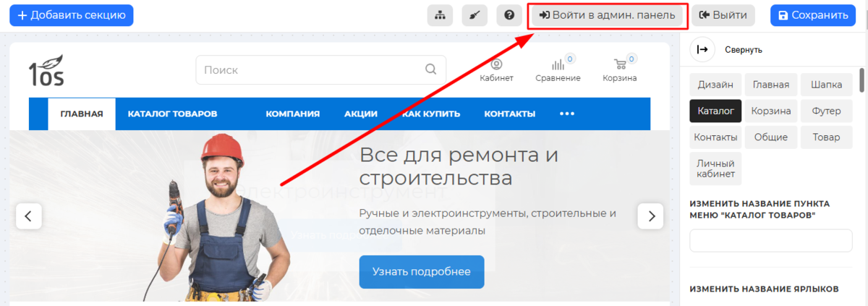868x306 pixels.
Task: Switch to the Дизайн settings tab
Action: (x=715, y=85)
